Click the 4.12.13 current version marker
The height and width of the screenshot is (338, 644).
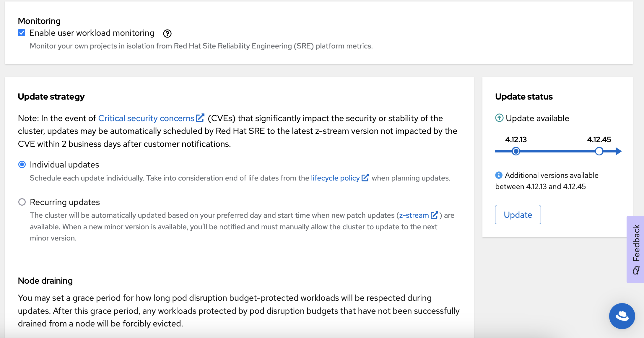coord(516,151)
